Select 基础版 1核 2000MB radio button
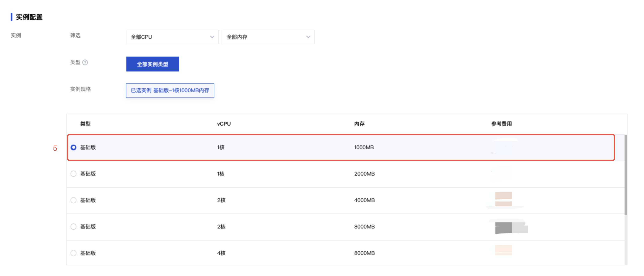Viewport: 644px width, 276px height. (x=73, y=174)
